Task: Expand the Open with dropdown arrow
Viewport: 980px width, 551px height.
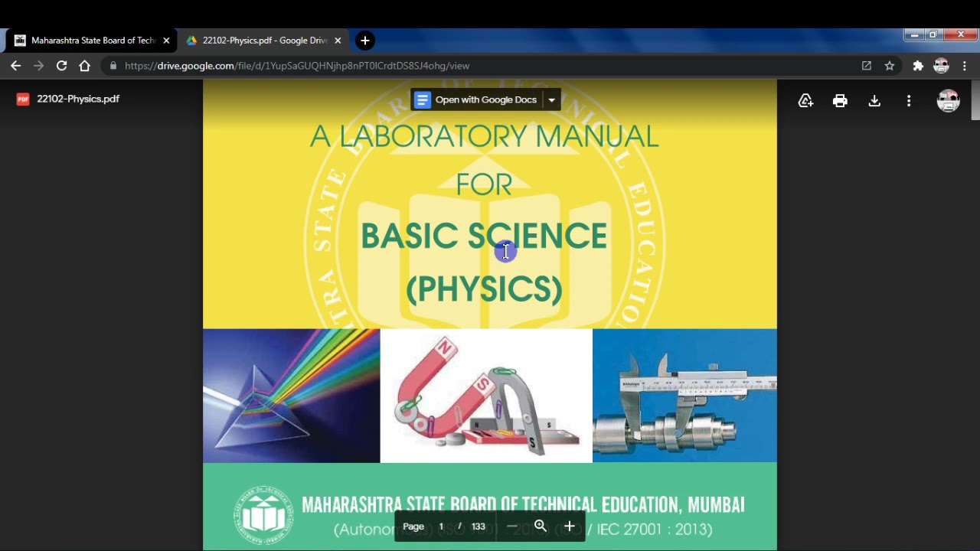Action: click(x=551, y=99)
